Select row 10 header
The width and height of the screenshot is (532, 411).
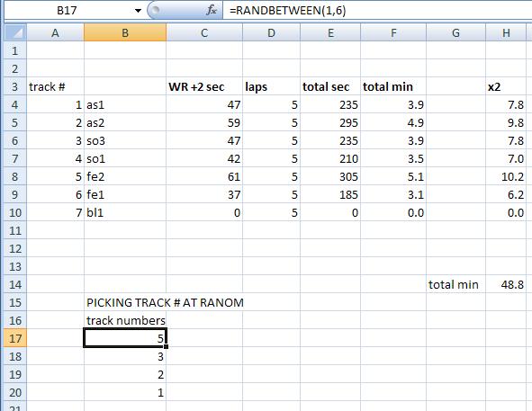(15, 212)
